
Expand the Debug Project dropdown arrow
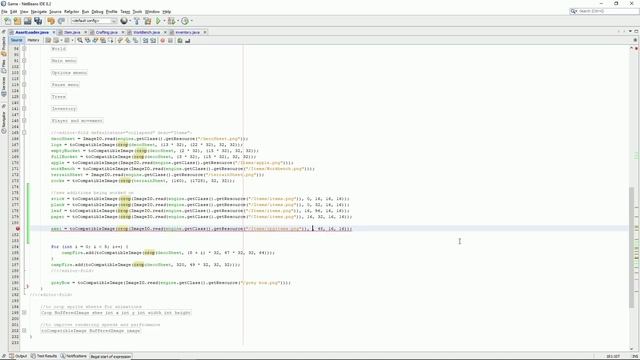click(178, 21)
